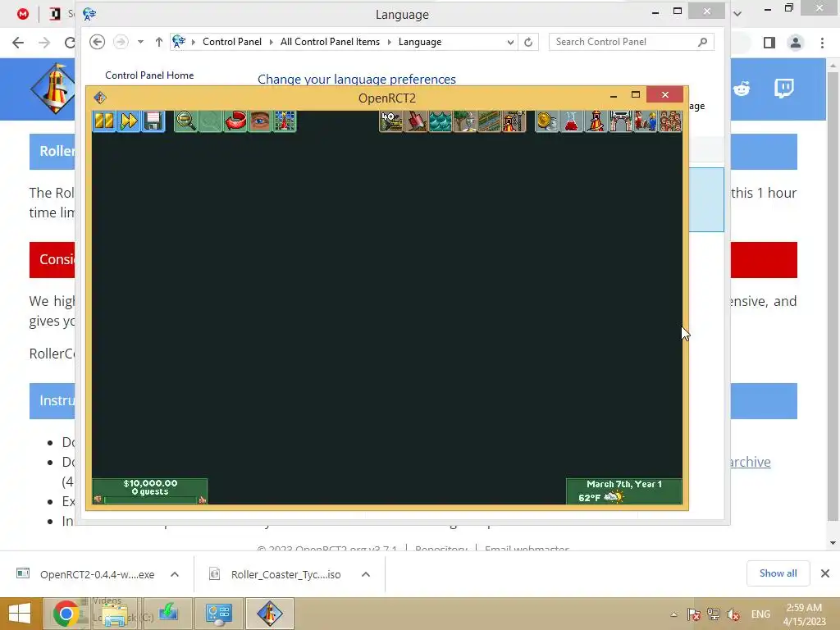Switch to OpenRCT2 taskbar icon
Image resolution: width=840 pixels, height=630 pixels.
tap(269, 614)
